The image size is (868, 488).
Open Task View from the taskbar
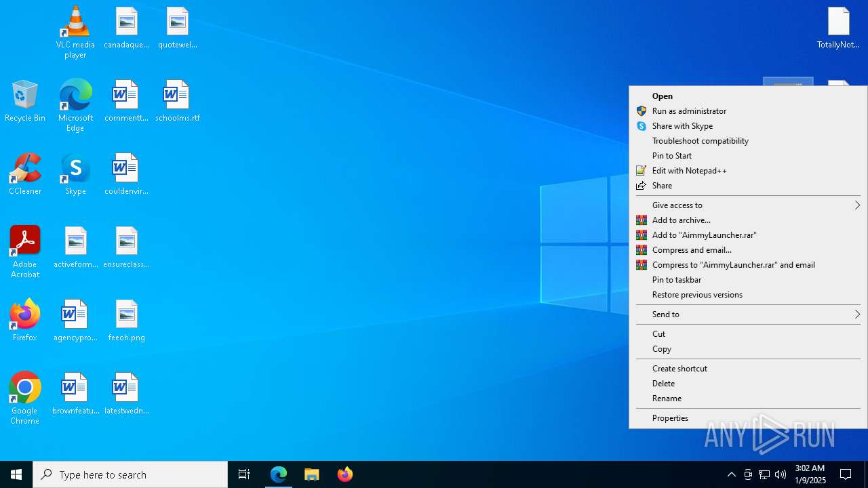pos(244,474)
